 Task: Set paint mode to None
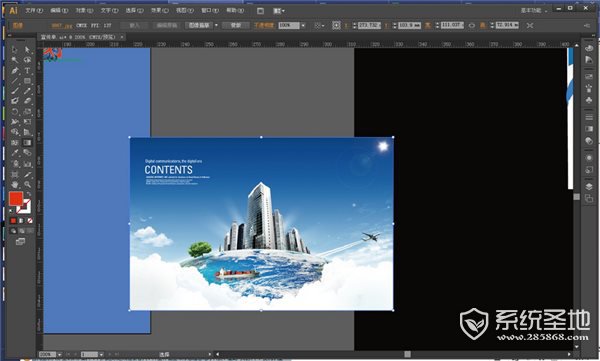(29, 221)
